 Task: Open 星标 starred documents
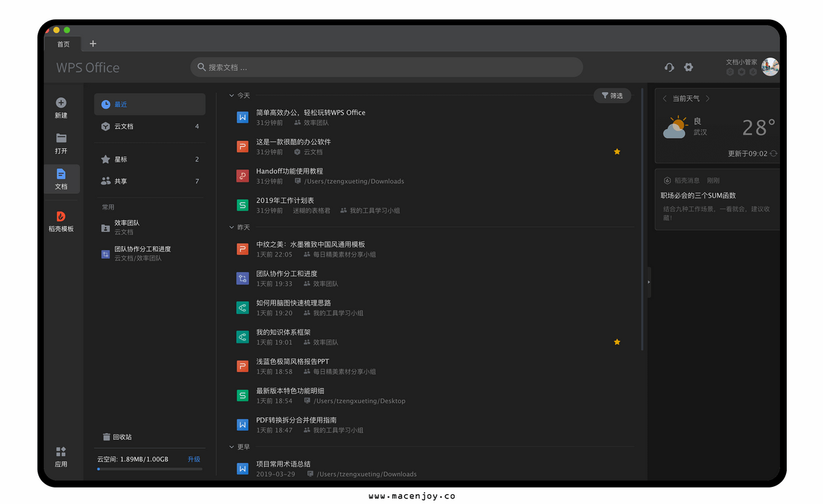pyautogui.click(x=150, y=159)
